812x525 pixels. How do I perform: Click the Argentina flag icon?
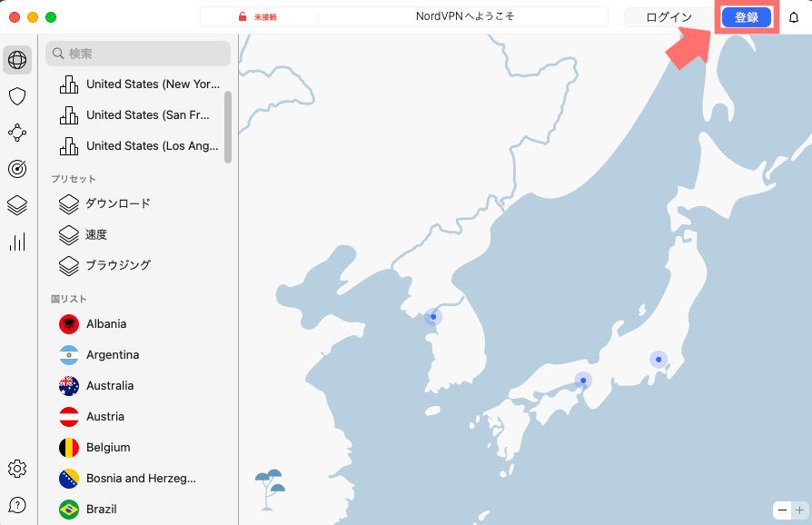tap(69, 355)
